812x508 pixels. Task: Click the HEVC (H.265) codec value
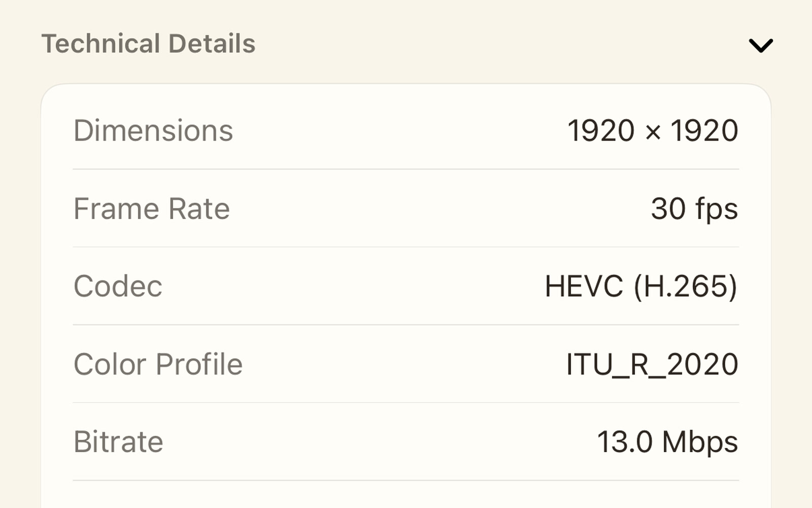(x=641, y=287)
